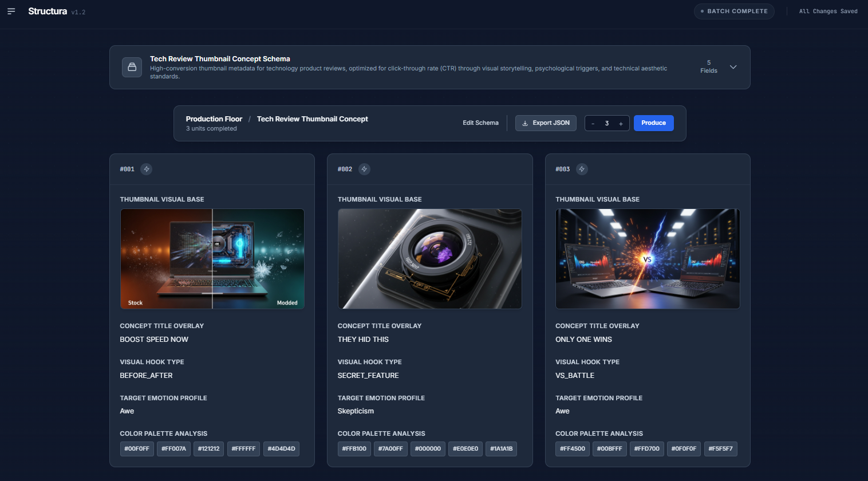This screenshot has height=481, width=868.
Task: Select color swatch #FFB100
Action: click(x=354, y=449)
